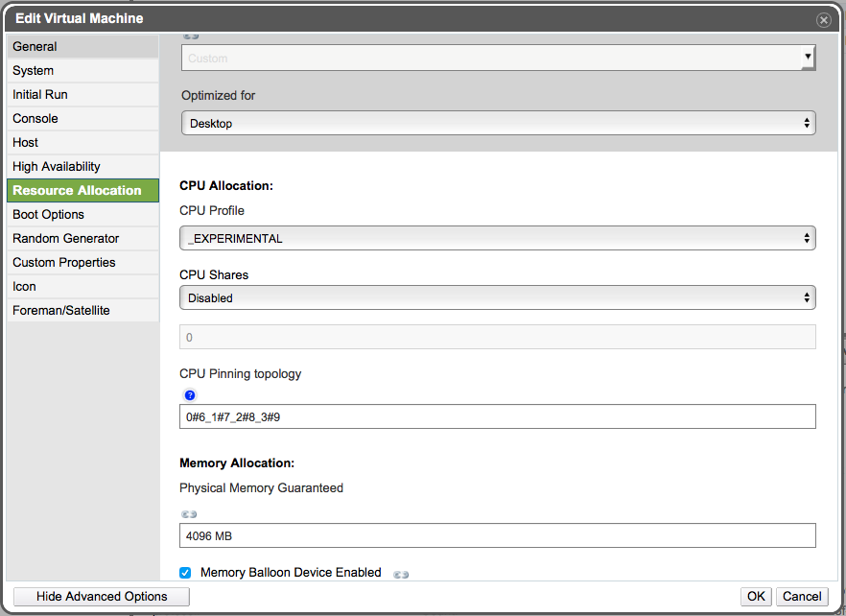Close the Edit Virtual Machine dialog
The width and height of the screenshot is (846, 616).
[x=823, y=20]
